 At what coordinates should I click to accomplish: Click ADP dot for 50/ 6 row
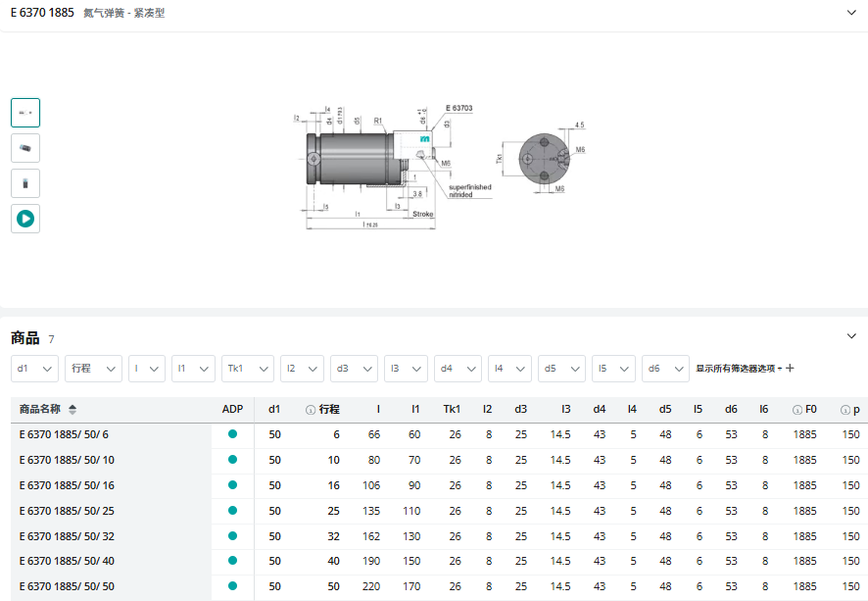coord(232,433)
